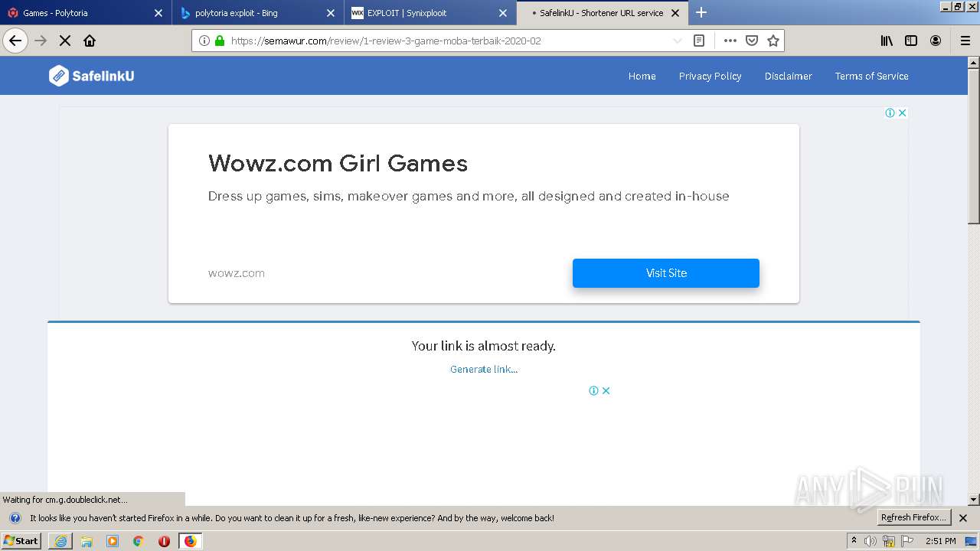Screen dimensions: 980x551
Task: Open the file explorer folder taskbar icon
Action: pyautogui.click(x=87, y=541)
